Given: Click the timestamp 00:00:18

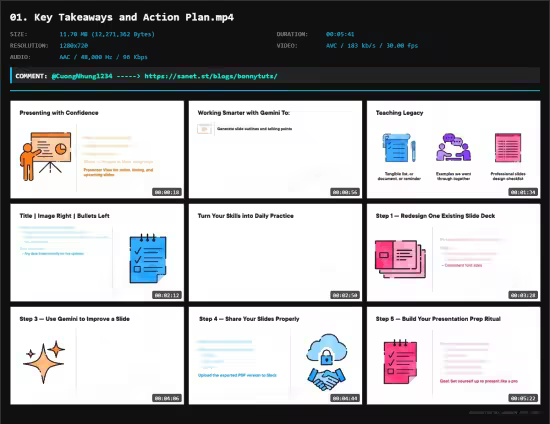Looking at the screenshot, I should coord(167,192).
